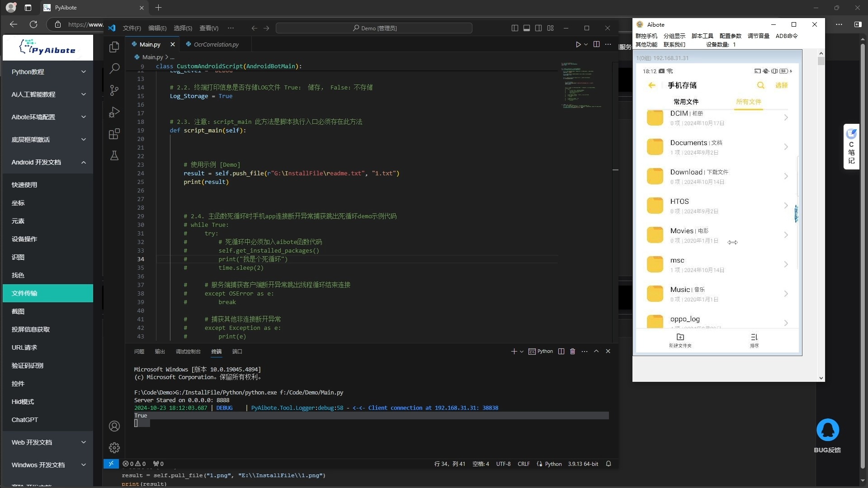The height and width of the screenshot is (488, 868).
Task: Tap the search icon in phone file manager
Action: click(x=761, y=85)
